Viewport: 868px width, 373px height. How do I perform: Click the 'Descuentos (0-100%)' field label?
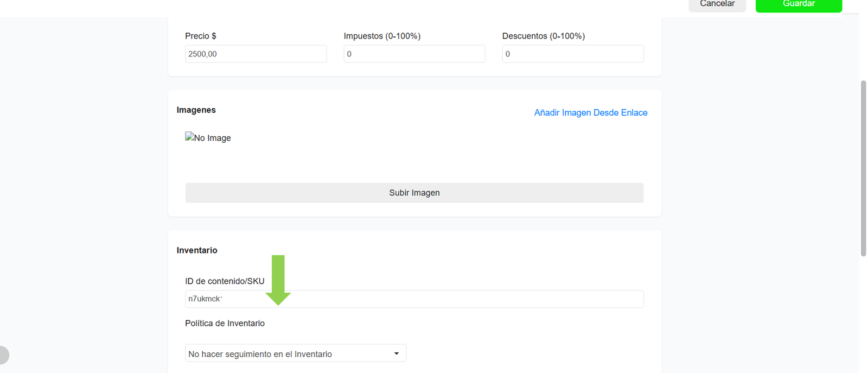pyautogui.click(x=543, y=36)
